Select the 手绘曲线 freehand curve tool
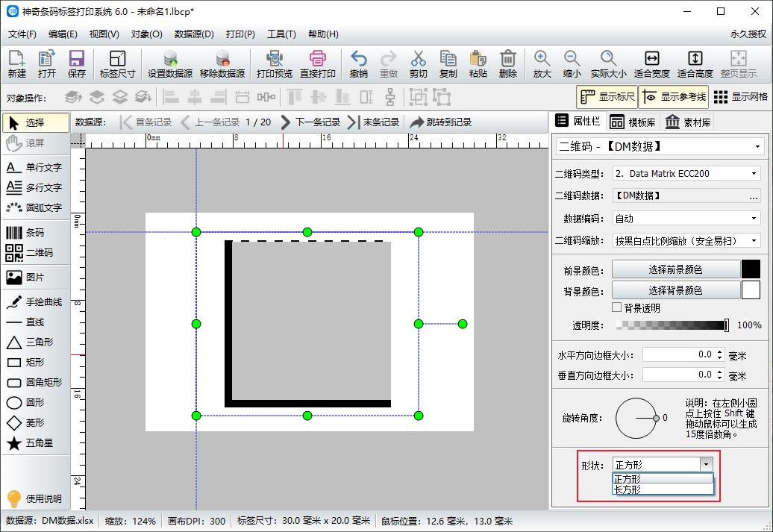This screenshot has width=773, height=532. (x=35, y=302)
